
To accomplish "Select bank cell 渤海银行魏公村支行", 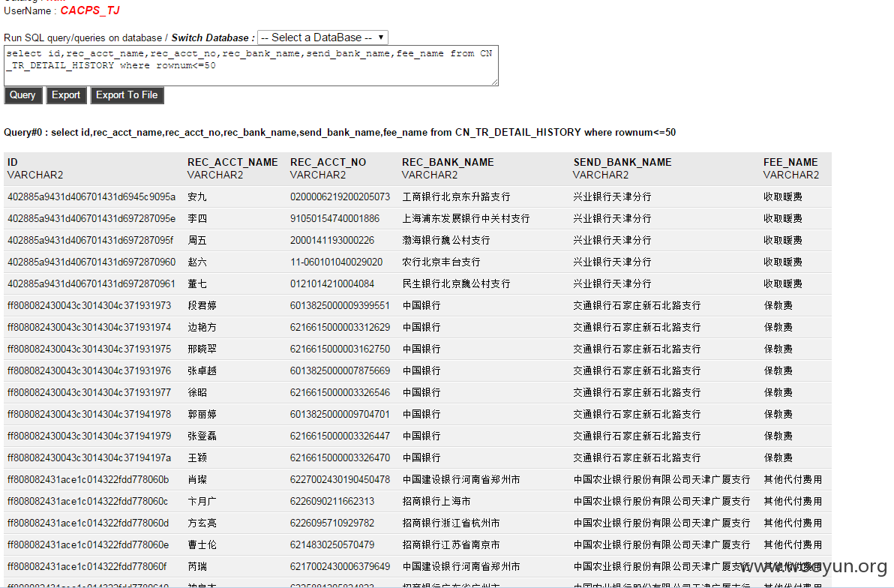I will coord(445,240).
